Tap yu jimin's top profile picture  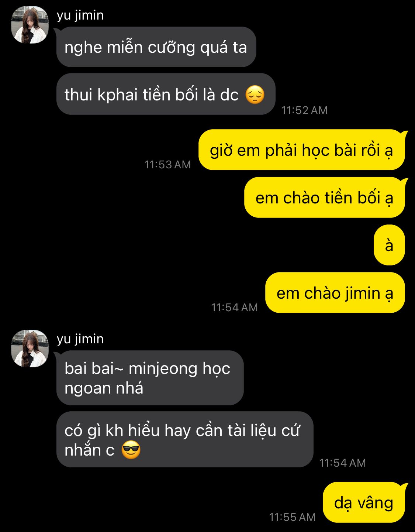[x=30, y=25]
